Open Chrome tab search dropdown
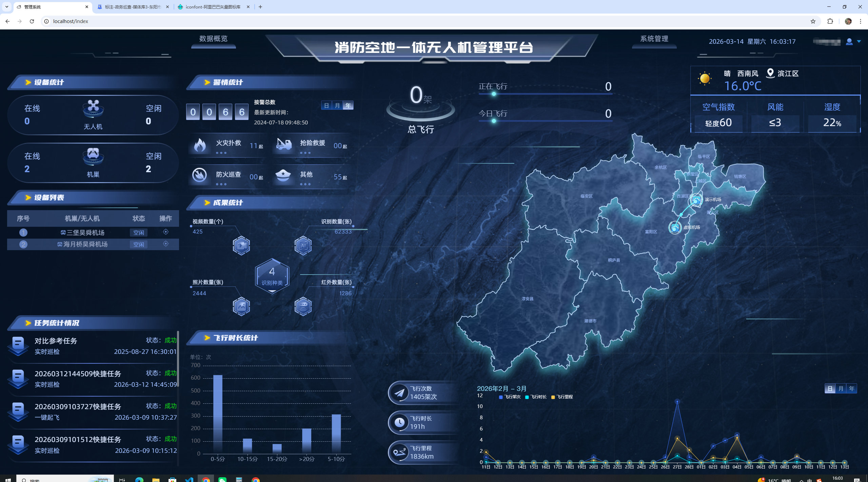Screen dimensions: 868x482 pos(7,7)
